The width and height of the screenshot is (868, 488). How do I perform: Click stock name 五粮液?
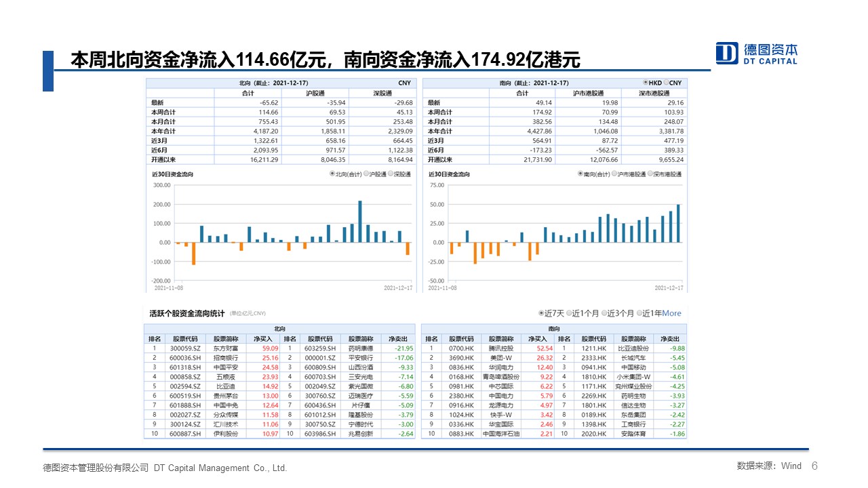click(x=226, y=377)
